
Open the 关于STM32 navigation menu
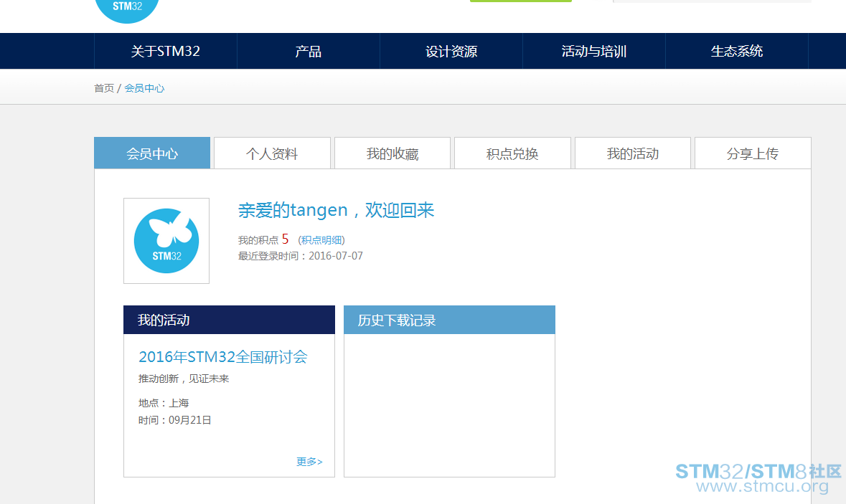(x=166, y=51)
